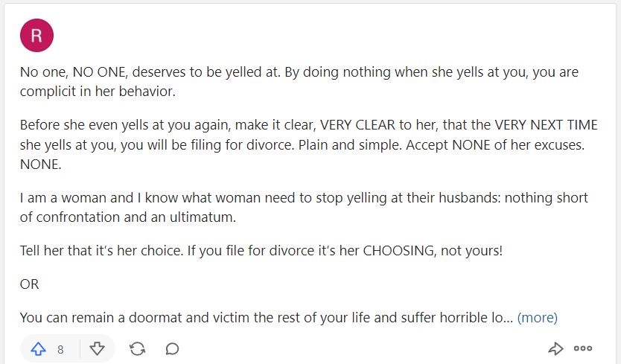621x364 pixels.
Task: Select the 'Before she even yells' paragraph line
Action: tap(308, 125)
